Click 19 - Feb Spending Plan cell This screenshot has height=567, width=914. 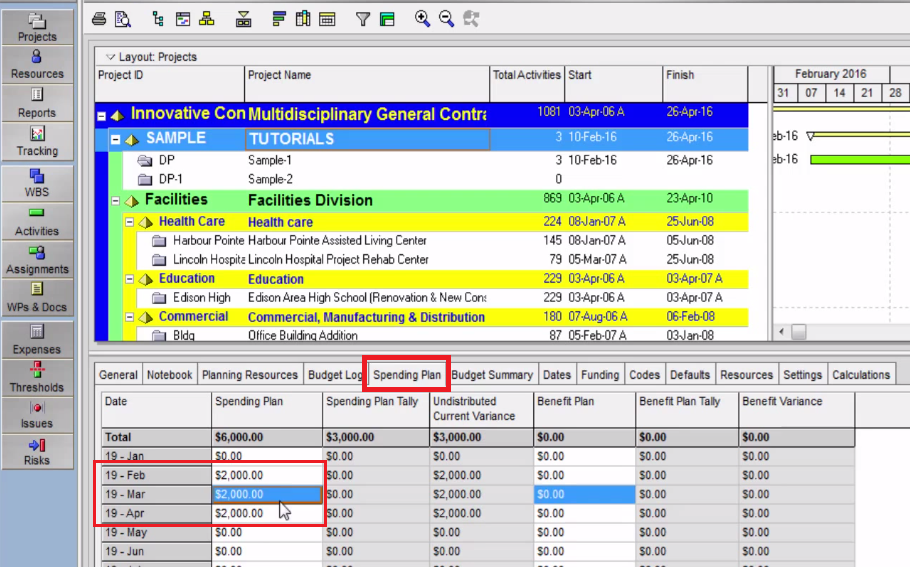[267, 476]
